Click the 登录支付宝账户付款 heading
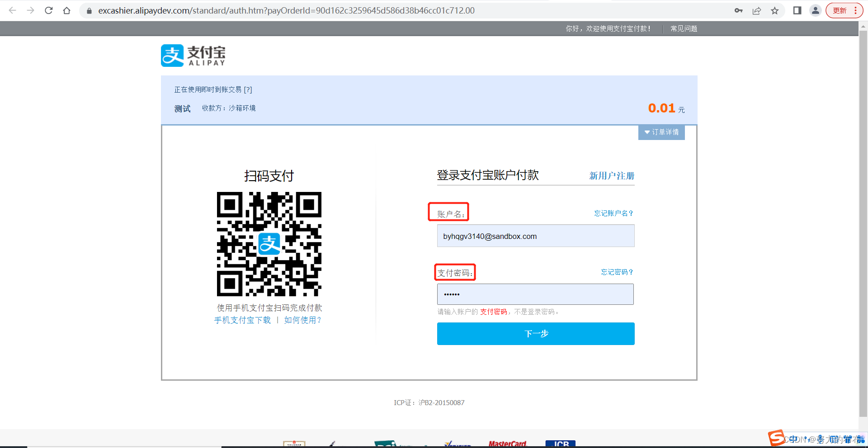This screenshot has width=868, height=448. (488, 175)
